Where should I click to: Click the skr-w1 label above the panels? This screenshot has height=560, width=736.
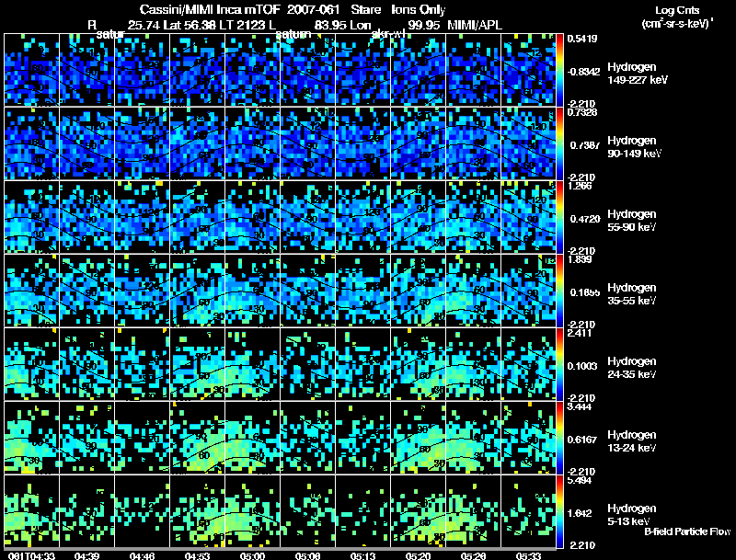[x=388, y=34]
